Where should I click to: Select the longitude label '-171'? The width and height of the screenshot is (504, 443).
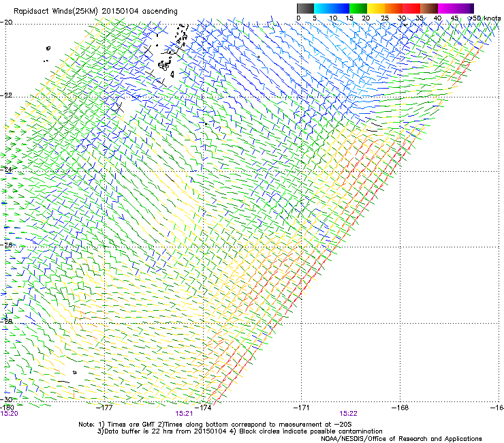pyautogui.click(x=302, y=408)
